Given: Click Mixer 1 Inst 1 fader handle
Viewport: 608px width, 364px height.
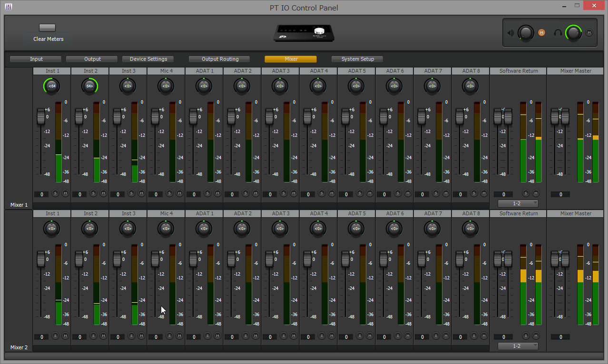Looking at the screenshot, I should 41,116.
